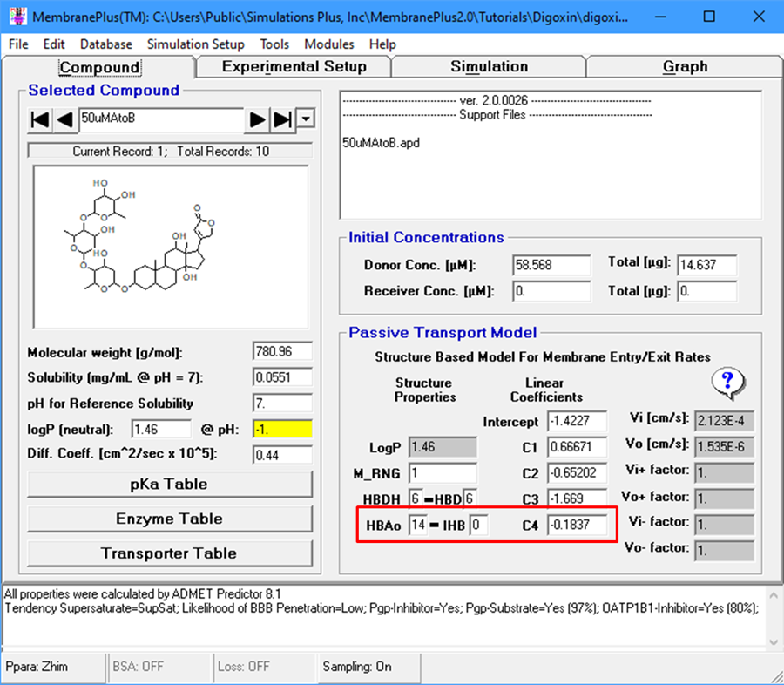Click the BSA: OFF status entry
This screenshot has width=784, height=685.
click(159, 667)
